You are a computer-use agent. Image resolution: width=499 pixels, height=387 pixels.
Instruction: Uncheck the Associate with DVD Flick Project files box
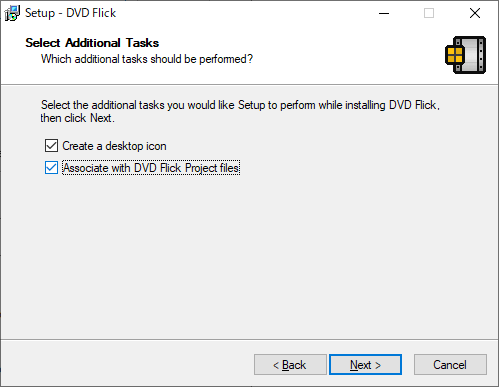click(51, 168)
